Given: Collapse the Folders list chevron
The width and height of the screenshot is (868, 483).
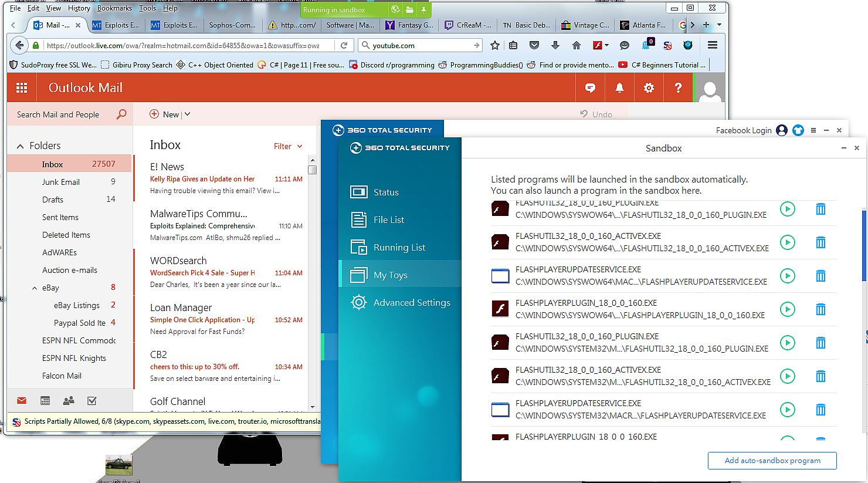Looking at the screenshot, I should (x=21, y=146).
